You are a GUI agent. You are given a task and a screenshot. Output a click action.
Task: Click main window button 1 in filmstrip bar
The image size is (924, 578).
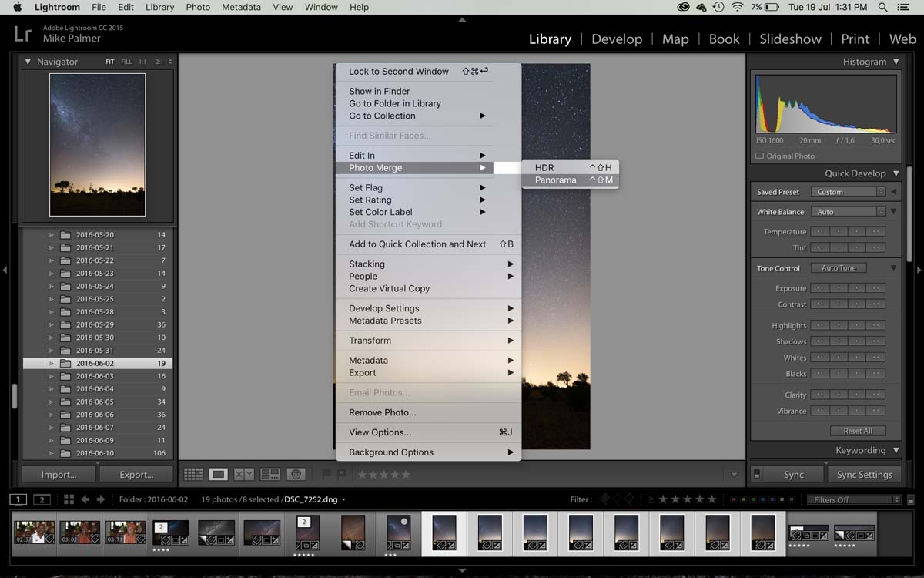coord(18,499)
